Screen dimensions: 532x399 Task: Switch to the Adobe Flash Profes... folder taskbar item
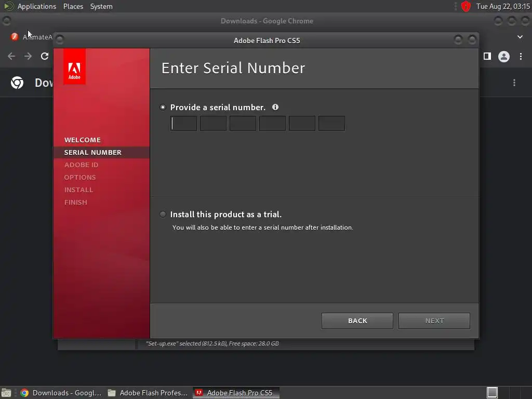tap(148, 393)
